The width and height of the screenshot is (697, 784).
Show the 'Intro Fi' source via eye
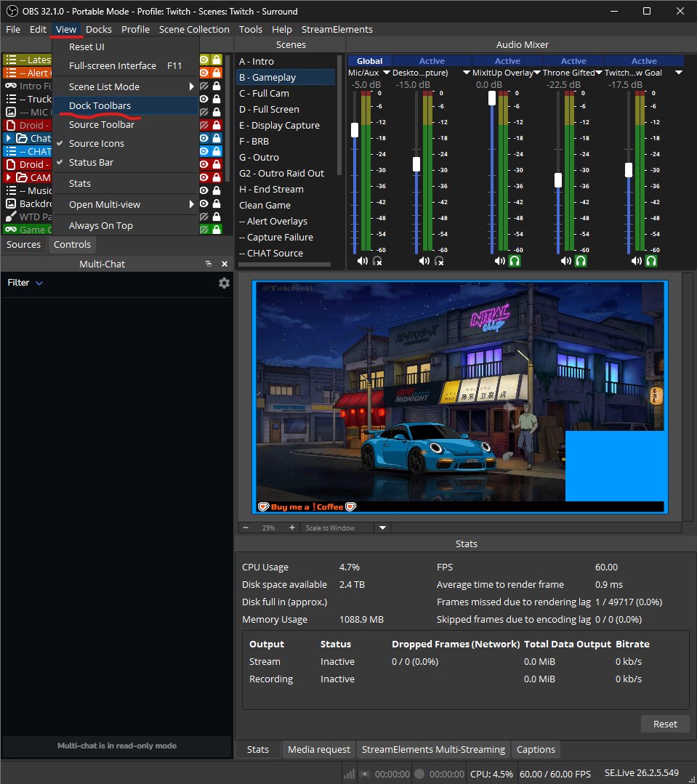(204, 86)
